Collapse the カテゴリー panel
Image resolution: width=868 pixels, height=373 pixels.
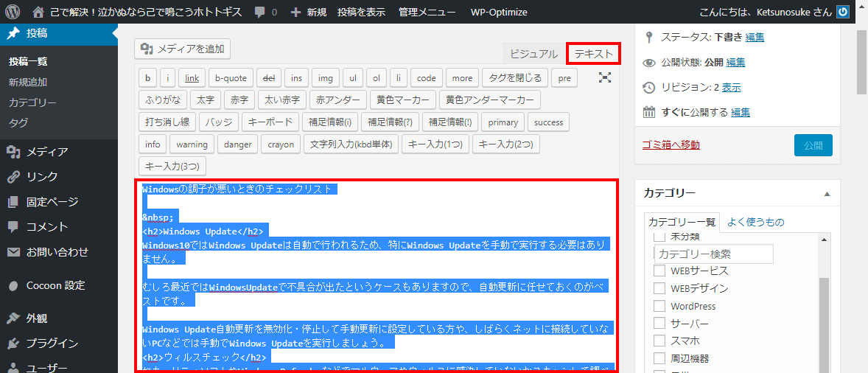827,194
